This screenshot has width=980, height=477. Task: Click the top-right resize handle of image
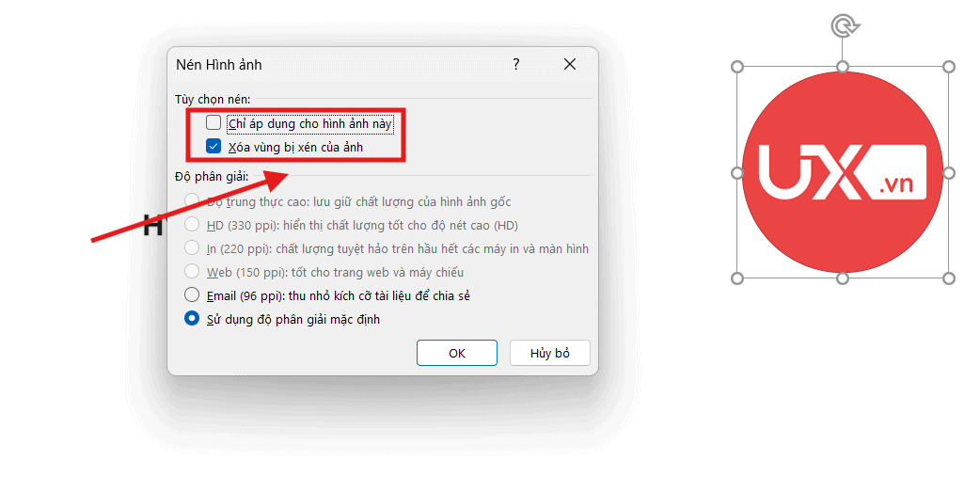click(x=949, y=66)
